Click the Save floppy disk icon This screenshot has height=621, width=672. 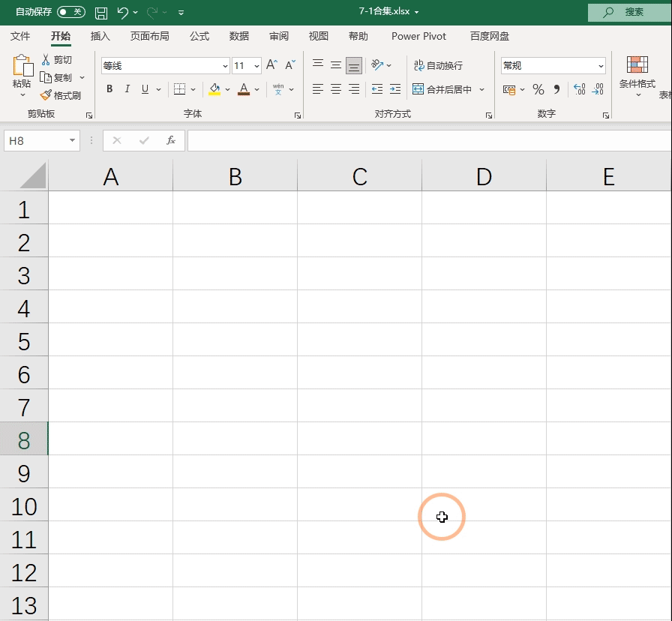[101, 13]
